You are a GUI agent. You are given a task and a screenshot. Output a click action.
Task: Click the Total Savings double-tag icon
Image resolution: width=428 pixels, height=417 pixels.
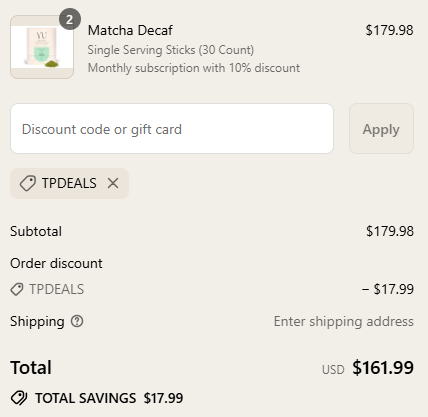(19, 398)
